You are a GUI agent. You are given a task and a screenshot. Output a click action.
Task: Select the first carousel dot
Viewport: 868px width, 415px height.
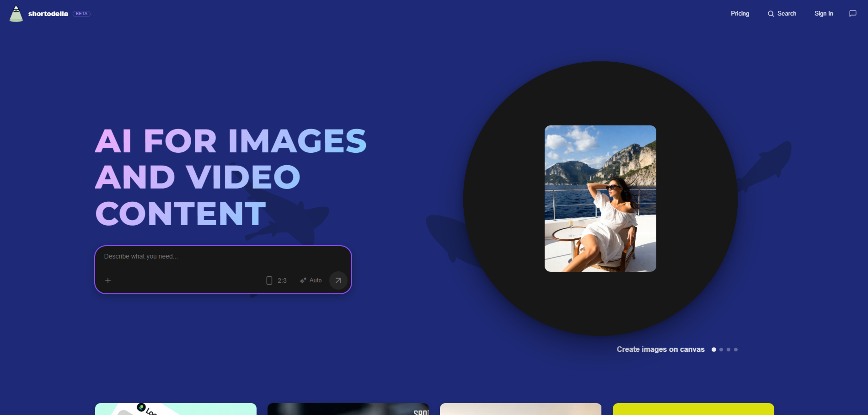(714, 350)
